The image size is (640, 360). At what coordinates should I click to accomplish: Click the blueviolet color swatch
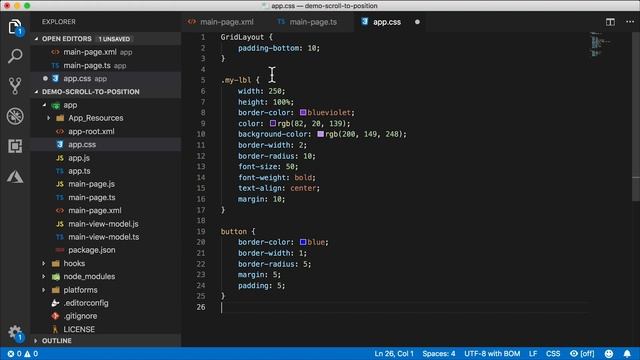[x=303, y=112]
